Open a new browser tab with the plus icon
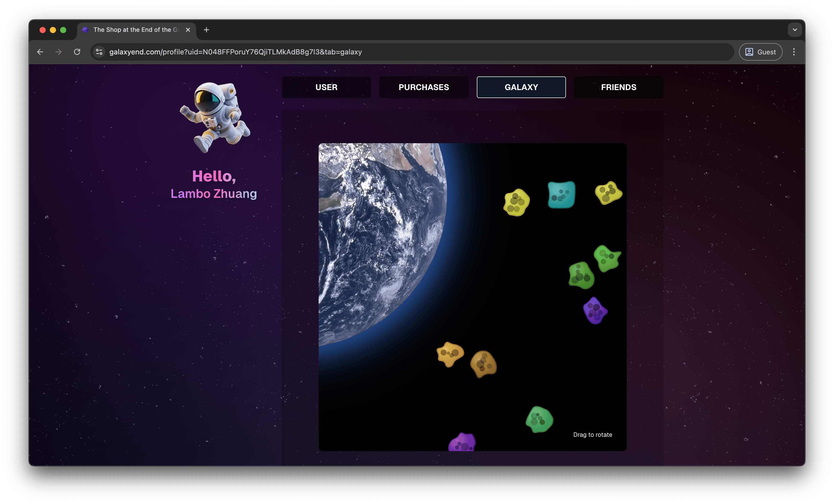The image size is (834, 504). (x=206, y=30)
